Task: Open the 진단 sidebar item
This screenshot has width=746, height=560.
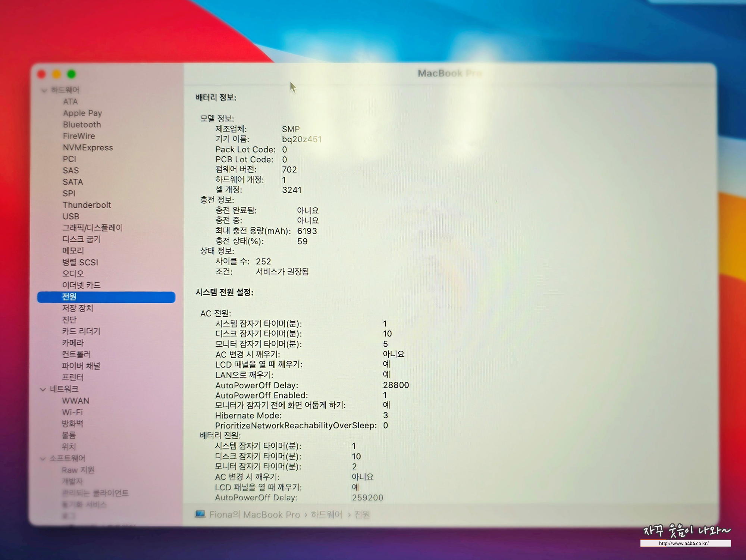Action: click(x=69, y=320)
